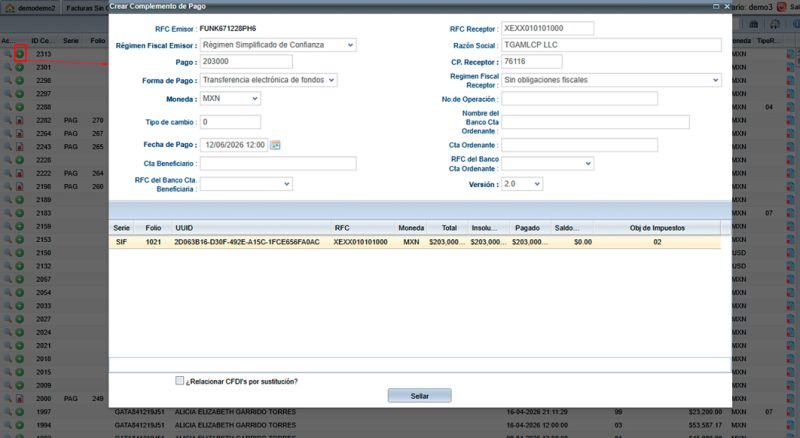Open Versión 2.0 dropdown
The height and width of the screenshot is (438, 800).
click(522, 184)
